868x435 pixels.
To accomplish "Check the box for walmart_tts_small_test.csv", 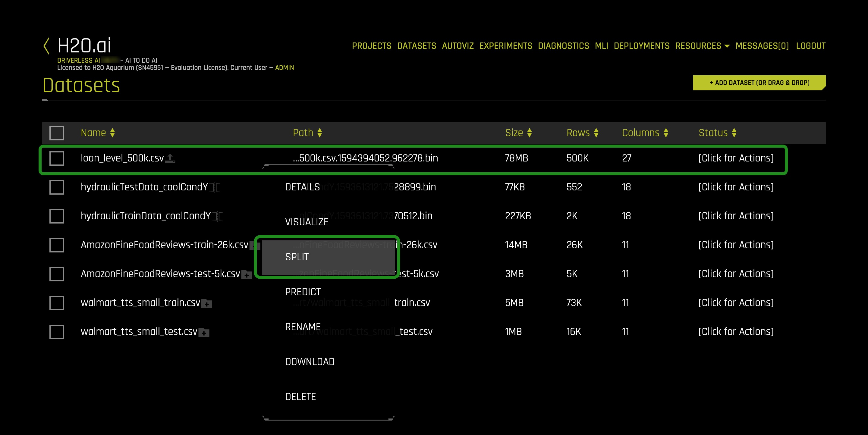I will (57, 332).
